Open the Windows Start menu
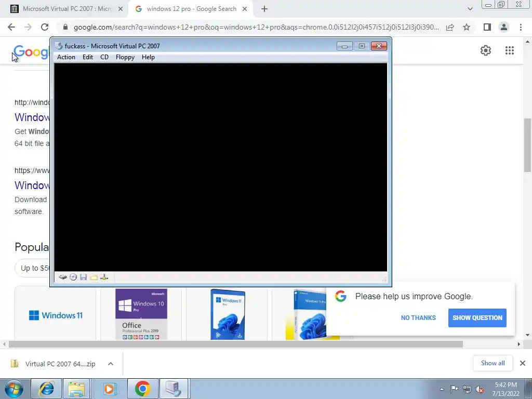Image resolution: width=532 pixels, height=399 pixels. pos(14,389)
